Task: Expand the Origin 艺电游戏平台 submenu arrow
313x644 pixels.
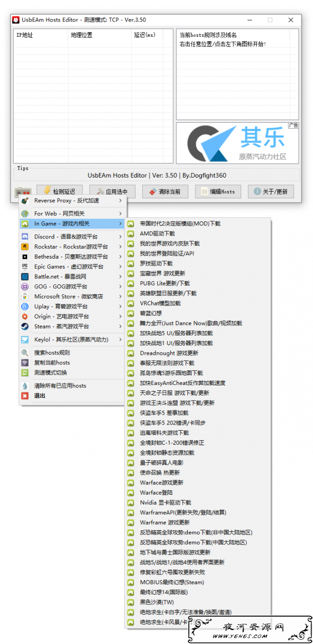Action: tap(121, 316)
